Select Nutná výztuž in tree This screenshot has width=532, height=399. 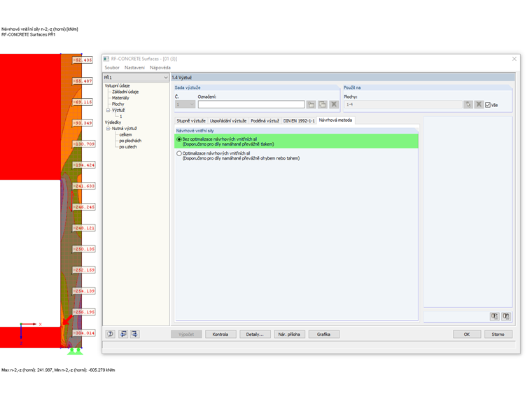124,129
